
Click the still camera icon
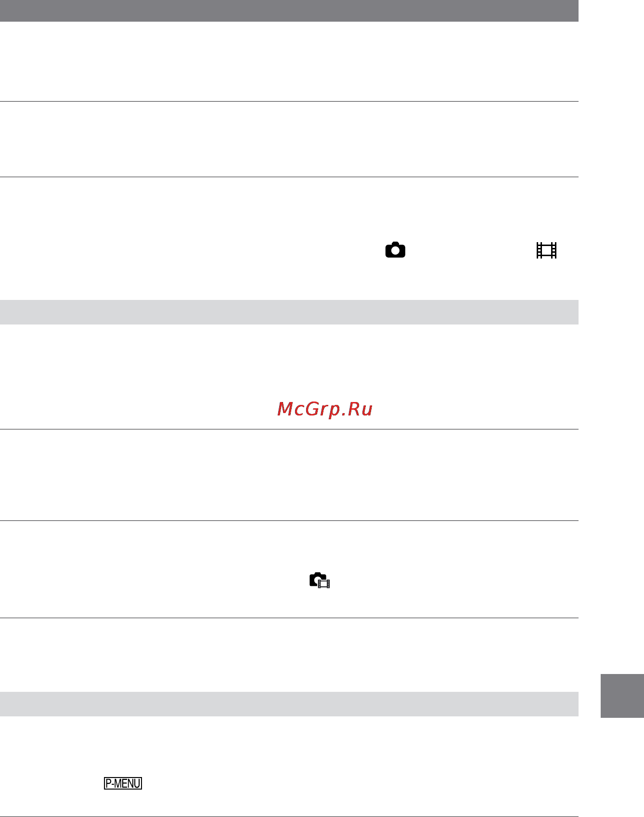395,250
